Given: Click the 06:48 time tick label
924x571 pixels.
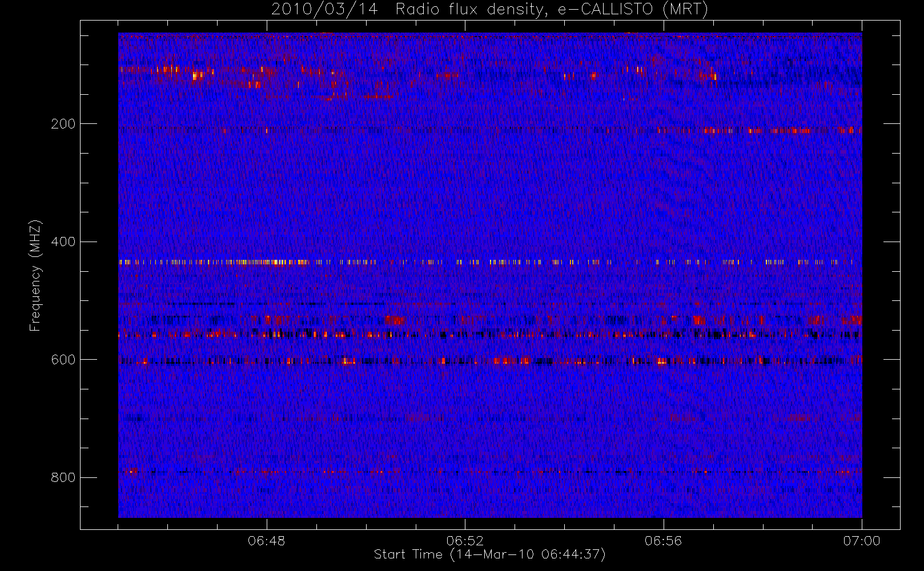Looking at the screenshot, I should [267, 541].
